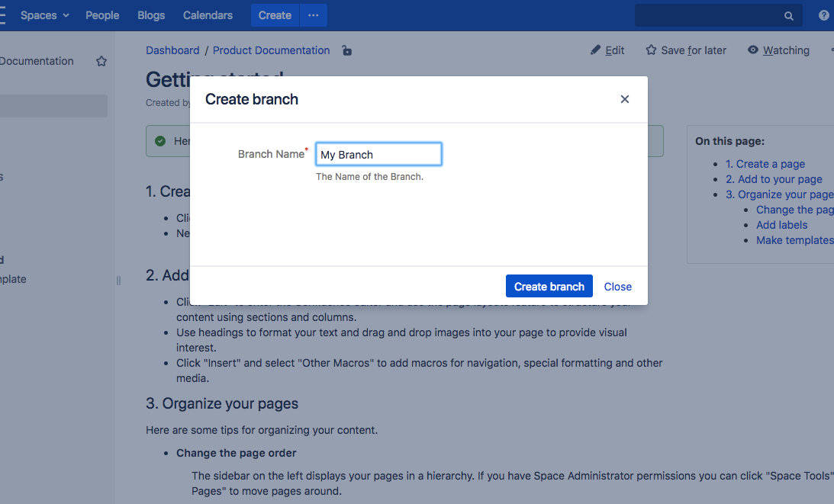Jump to '2. Add to your page' link
Image resolution: width=834 pixels, height=504 pixels.
coord(774,180)
